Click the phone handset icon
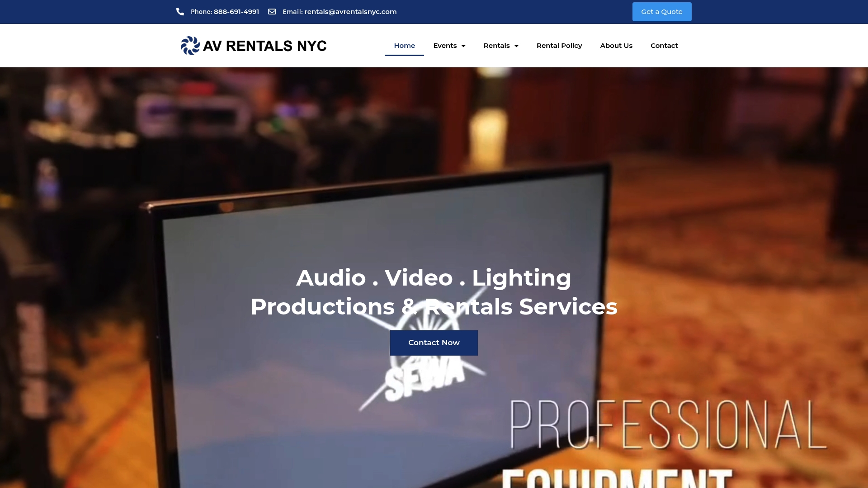The image size is (868, 488). point(180,12)
